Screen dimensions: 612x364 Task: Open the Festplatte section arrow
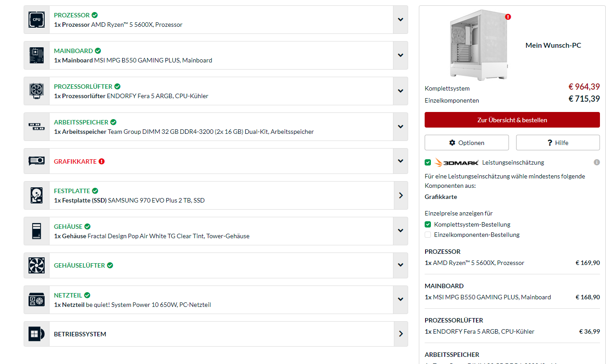401,195
